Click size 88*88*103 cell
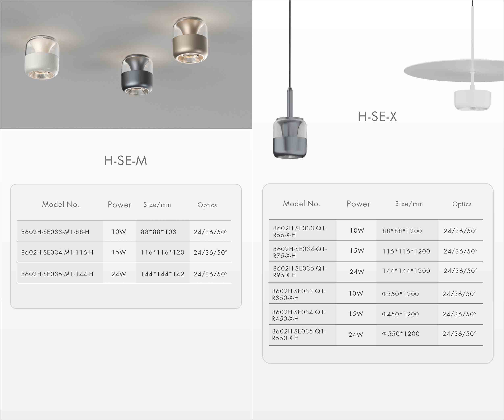 pyautogui.click(x=158, y=232)
